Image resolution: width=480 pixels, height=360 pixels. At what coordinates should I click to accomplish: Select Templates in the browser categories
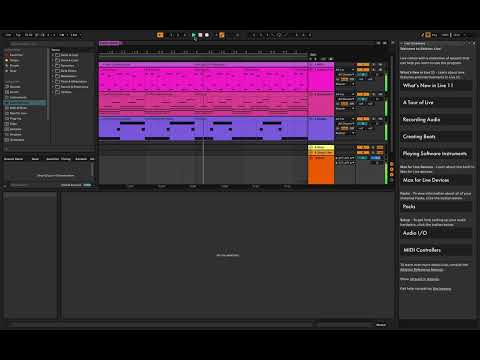point(17,140)
